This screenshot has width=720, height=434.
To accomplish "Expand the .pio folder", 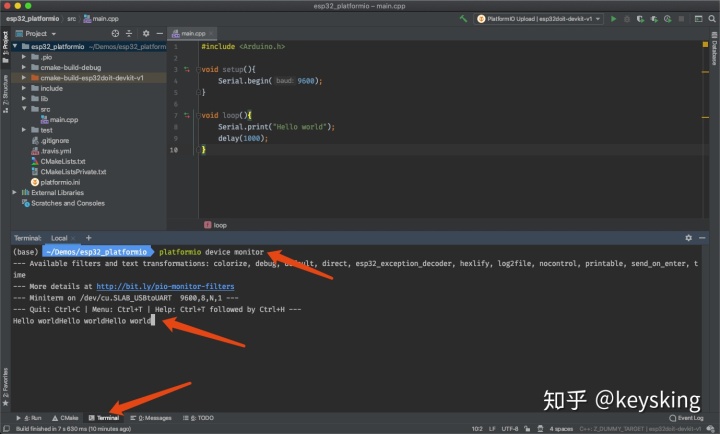I will (x=24, y=57).
